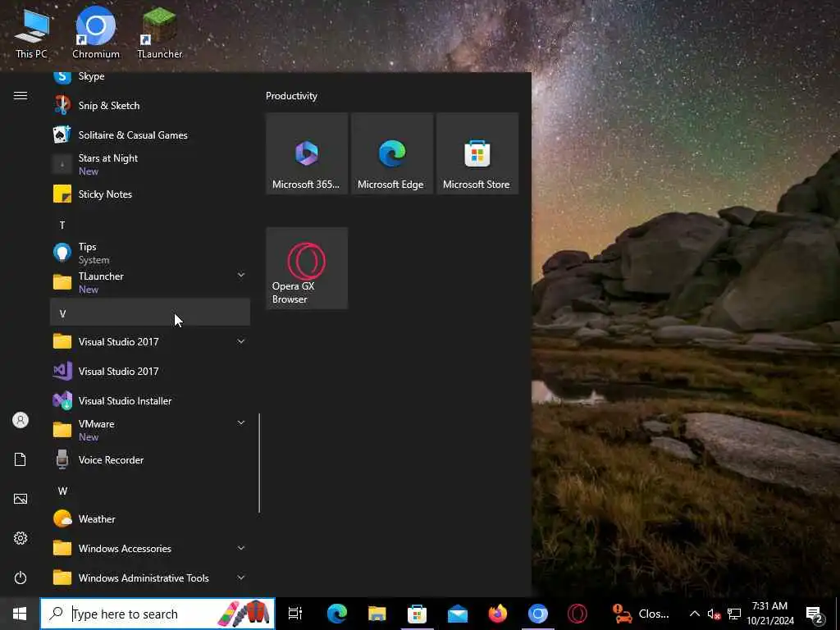Expand the TLauncher folder chevron
Image resolution: width=840 pixels, height=630 pixels.
pos(241,276)
